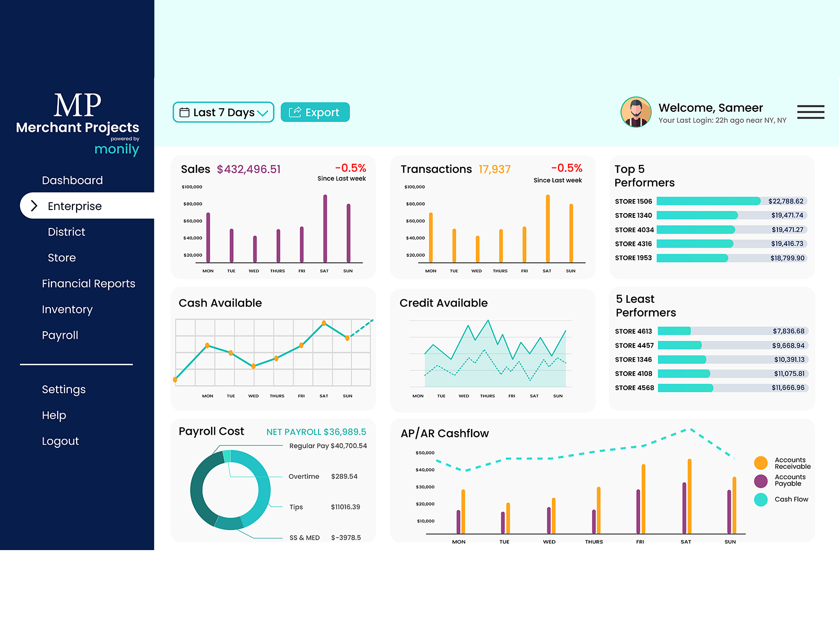Click Sameer's profile avatar
The width and height of the screenshot is (840, 630).
636,112
